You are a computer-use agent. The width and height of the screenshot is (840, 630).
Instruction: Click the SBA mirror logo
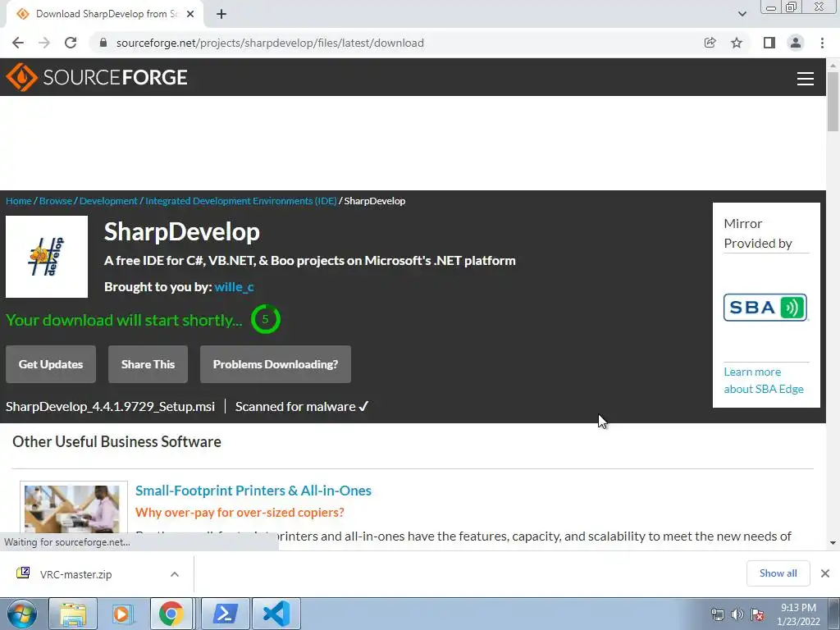tap(765, 308)
